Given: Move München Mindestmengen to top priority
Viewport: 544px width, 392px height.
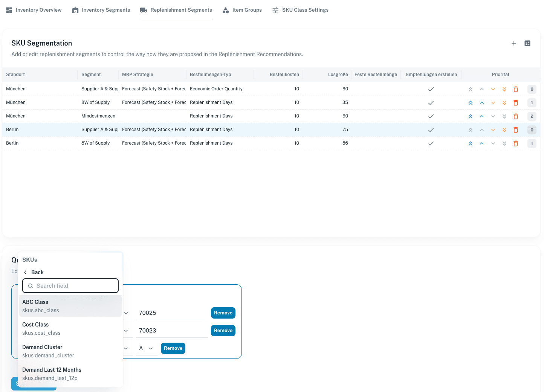Looking at the screenshot, I should pyautogui.click(x=471, y=116).
